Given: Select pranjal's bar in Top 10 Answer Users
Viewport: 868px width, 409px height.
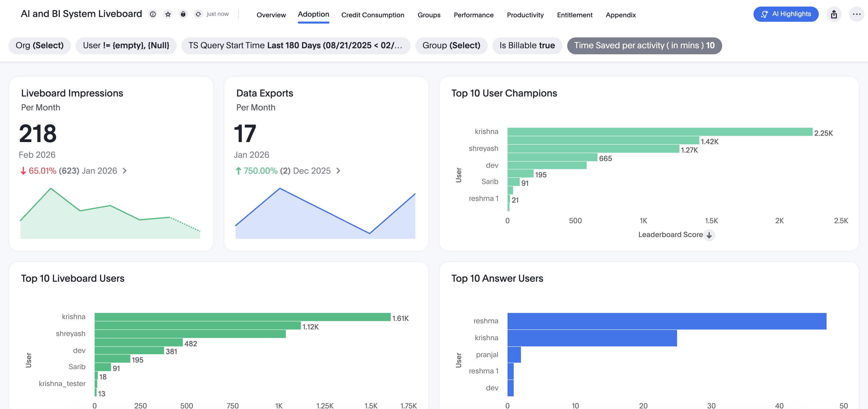Looking at the screenshot, I should [x=514, y=355].
